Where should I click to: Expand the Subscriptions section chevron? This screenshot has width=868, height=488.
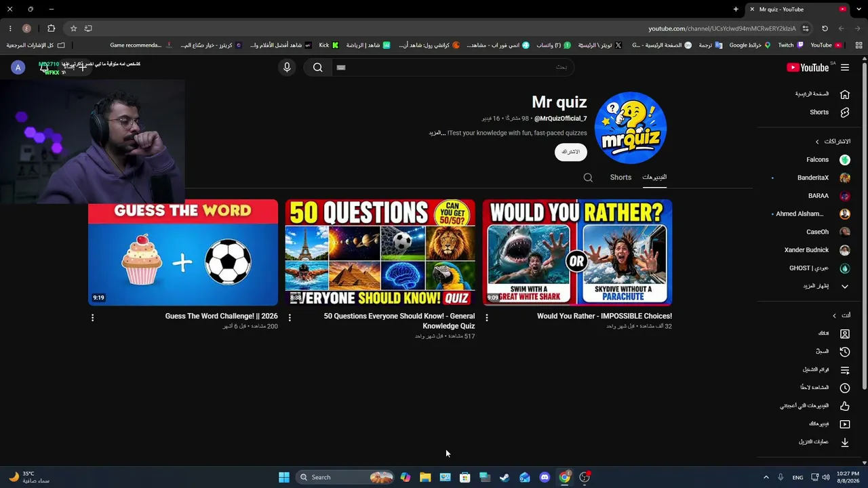(x=817, y=142)
